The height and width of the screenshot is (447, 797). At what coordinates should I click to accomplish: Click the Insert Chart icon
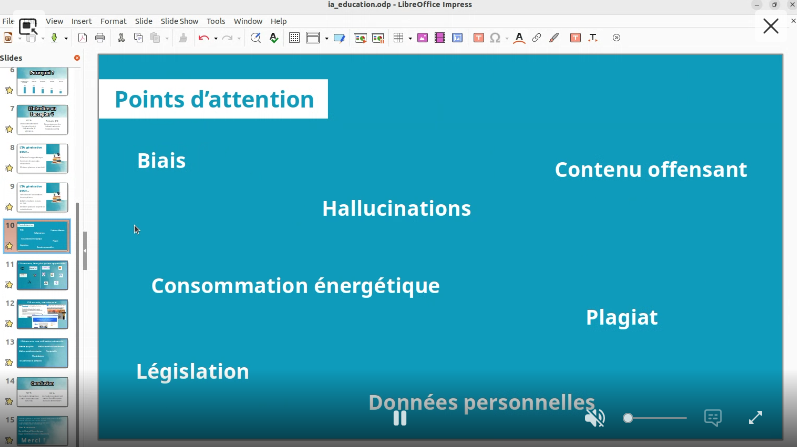[457, 38]
